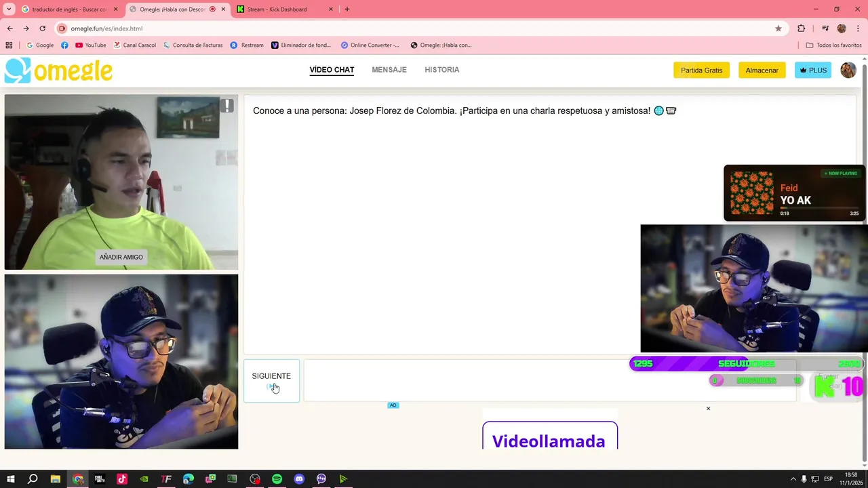This screenshot has width=868, height=488.
Task: Launch Call of Duty from the taskbar
Action: (x=100, y=479)
